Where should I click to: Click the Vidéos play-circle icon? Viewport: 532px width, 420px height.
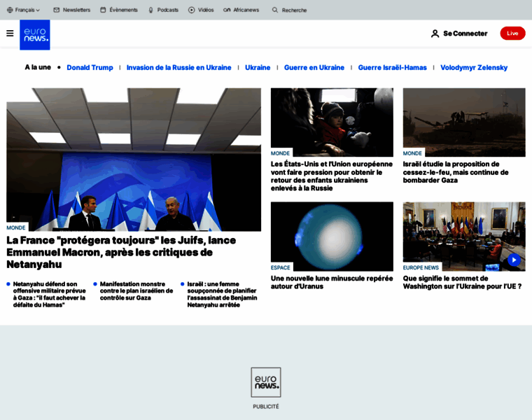click(x=191, y=10)
